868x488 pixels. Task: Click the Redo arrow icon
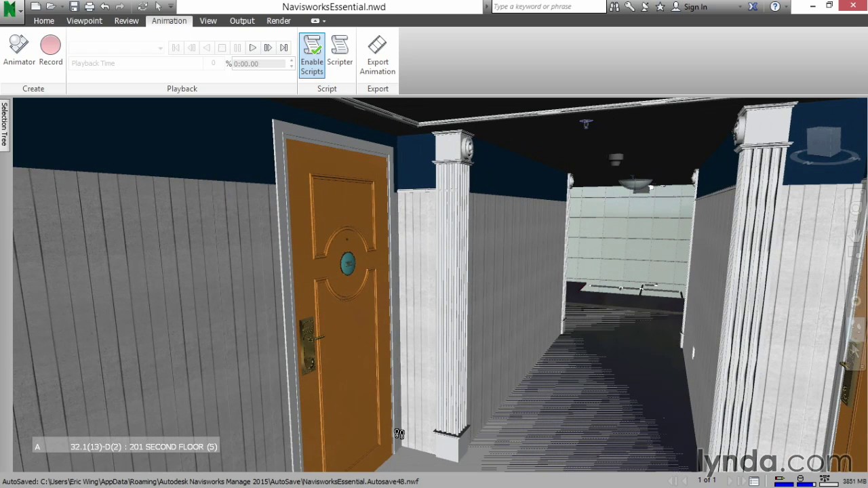pyautogui.click(x=120, y=7)
